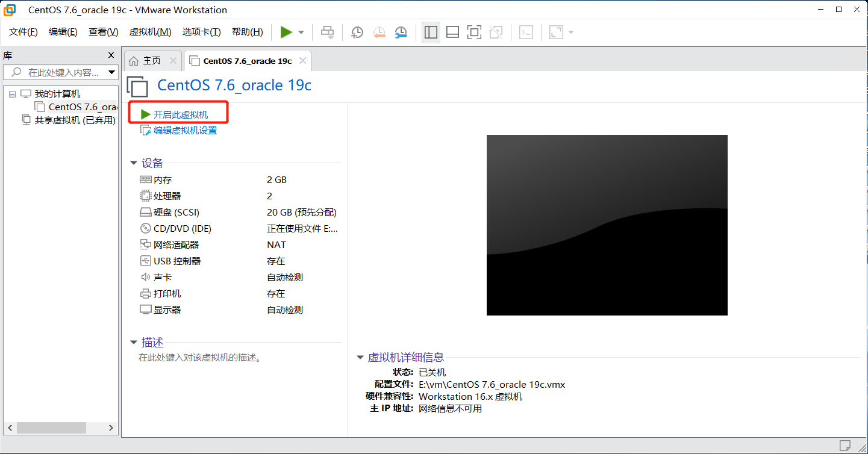Click the large VM icon beside the title

click(x=138, y=86)
